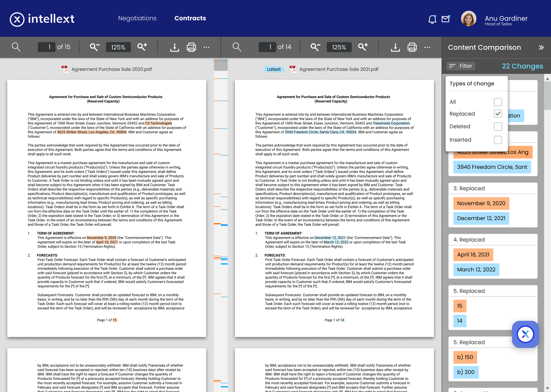Open Agreement Purchase Sale 2020.pdf file
The height and width of the screenshot is (392, 551).
(x=107, y=69)
